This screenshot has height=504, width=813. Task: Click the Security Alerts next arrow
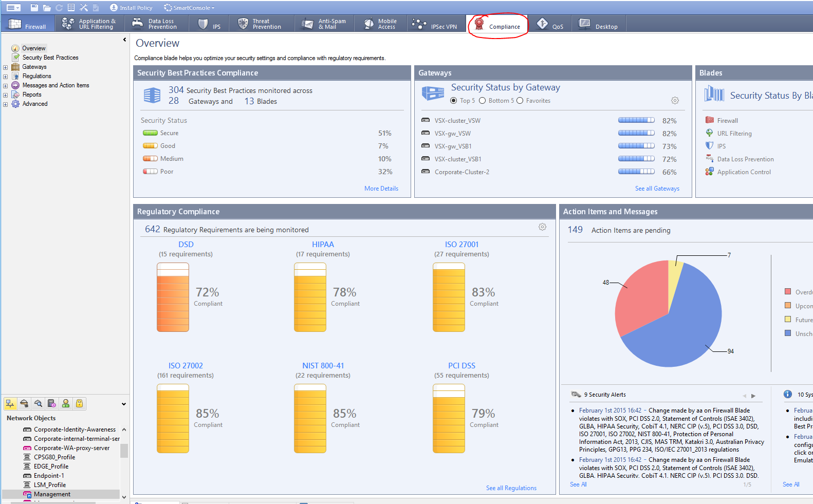(x=753, y=396)
